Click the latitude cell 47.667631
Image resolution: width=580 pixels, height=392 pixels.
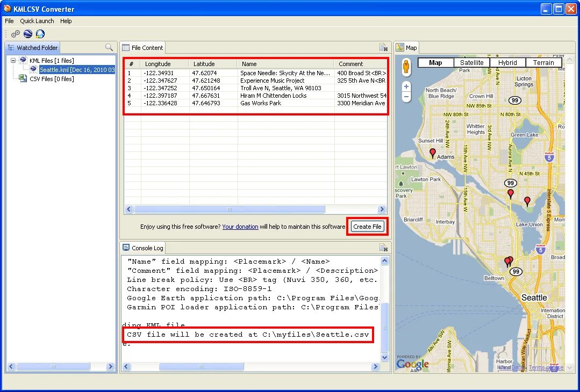pyautogui.click(x=206, y=96)
